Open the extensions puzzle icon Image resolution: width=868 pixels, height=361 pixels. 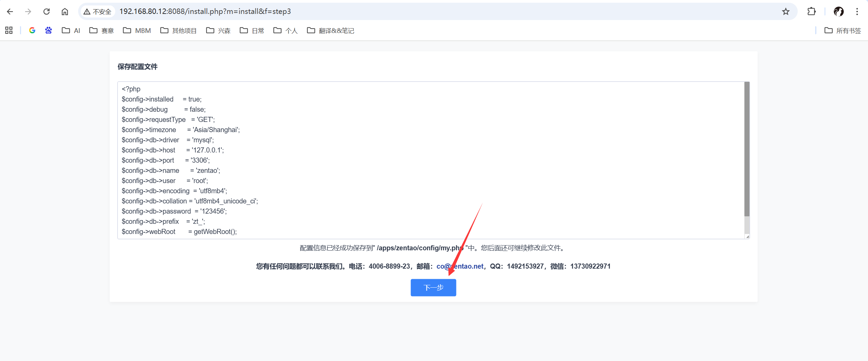click(811, 12)
